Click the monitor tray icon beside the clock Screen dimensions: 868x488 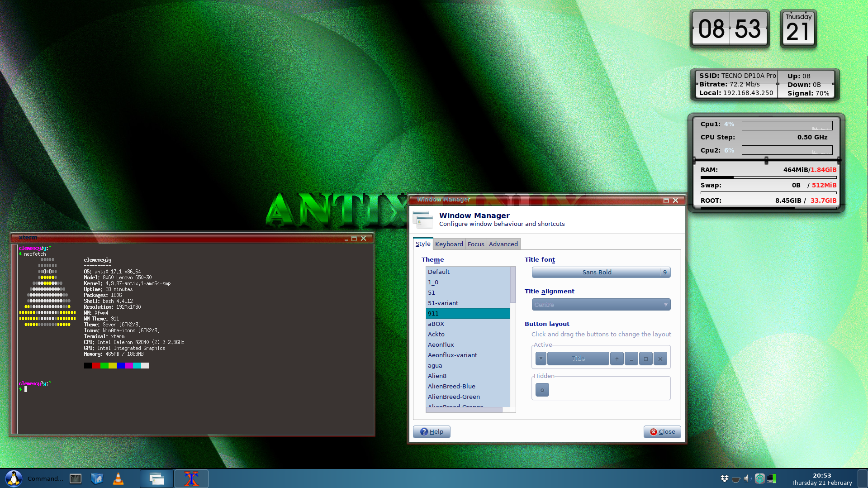772,478
